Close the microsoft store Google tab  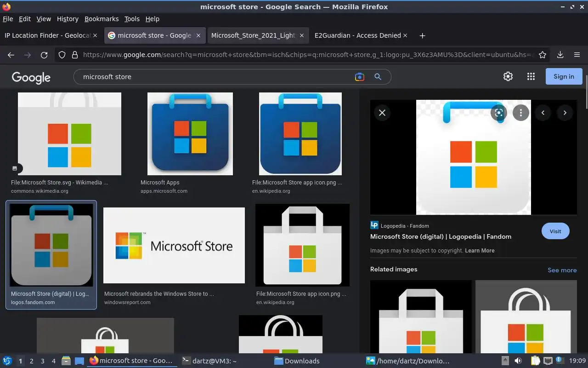click(x=198, y=35)
